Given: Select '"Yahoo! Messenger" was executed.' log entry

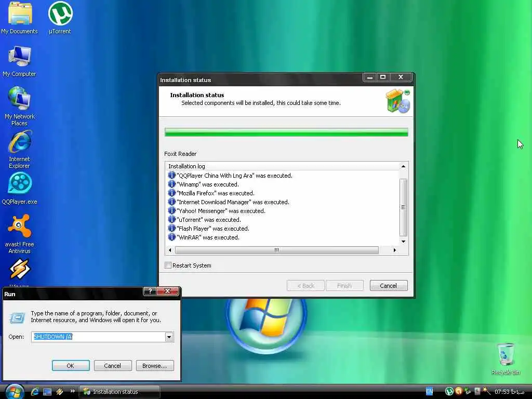Looking at the screenshot, I should click(x=221, y=211).
